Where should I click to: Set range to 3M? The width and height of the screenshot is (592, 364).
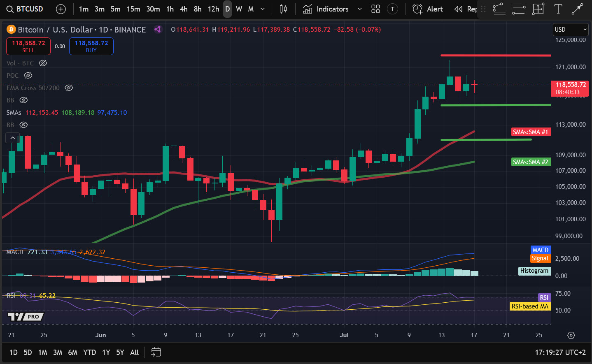pos(58,352)
